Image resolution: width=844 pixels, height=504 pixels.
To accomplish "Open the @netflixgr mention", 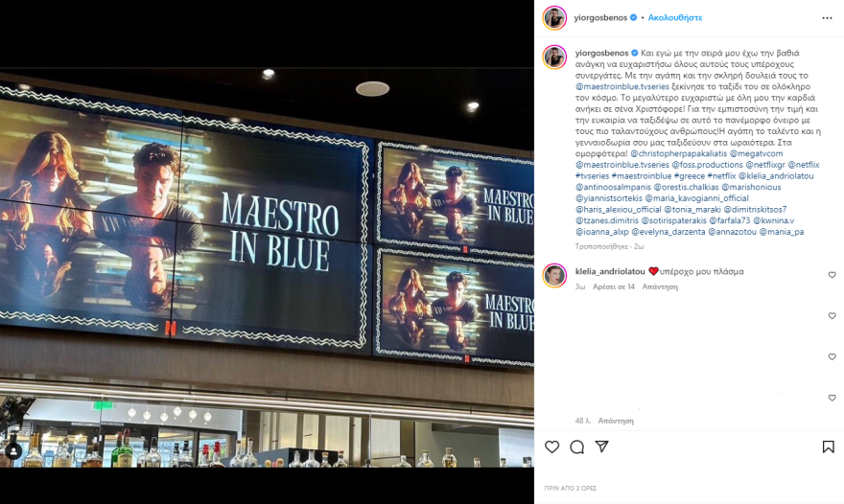I will (765, 165).
